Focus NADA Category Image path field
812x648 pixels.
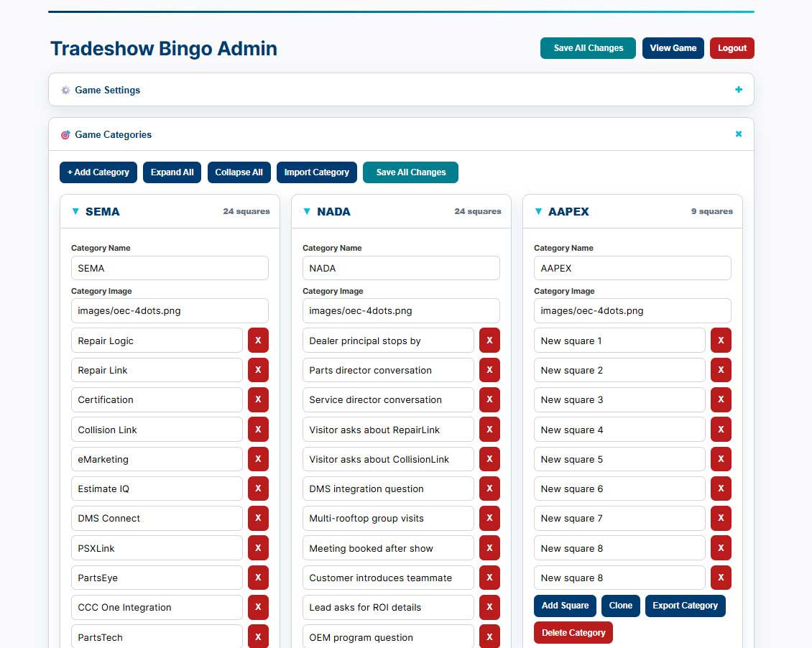(402, 310)
